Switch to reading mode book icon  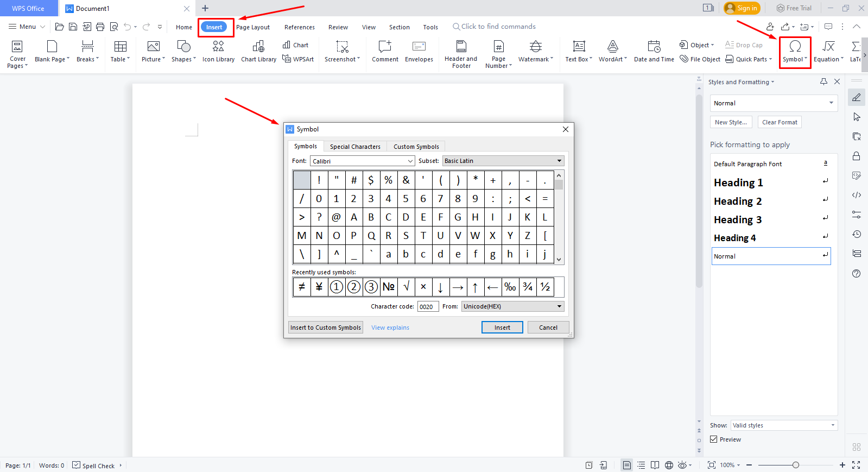coord(655,465)
